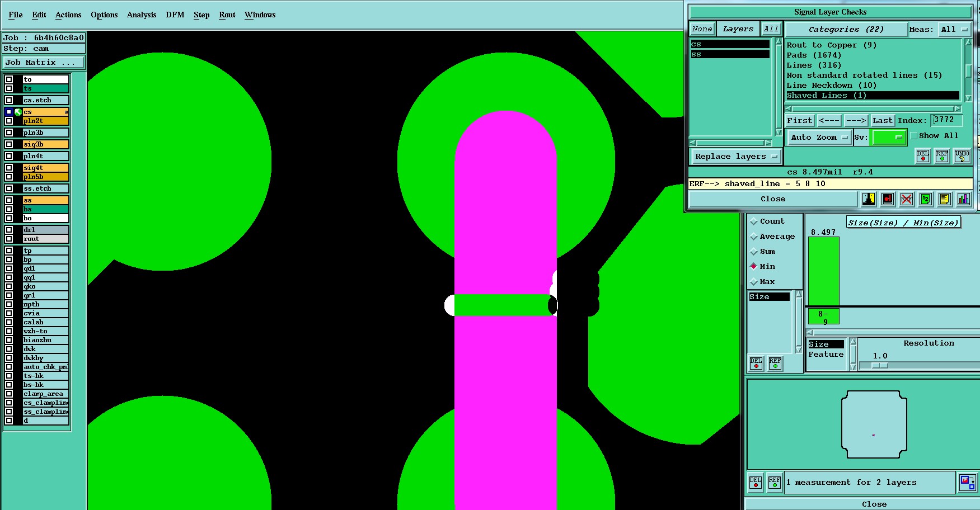This screenshot has height=510, width=980.
Task: Open the colored histogram chart icon
Action: click(964, 199)
